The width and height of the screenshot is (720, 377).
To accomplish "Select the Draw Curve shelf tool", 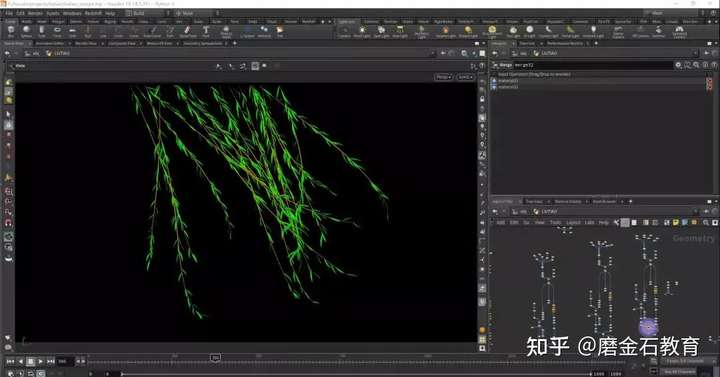I will (187, 32).
